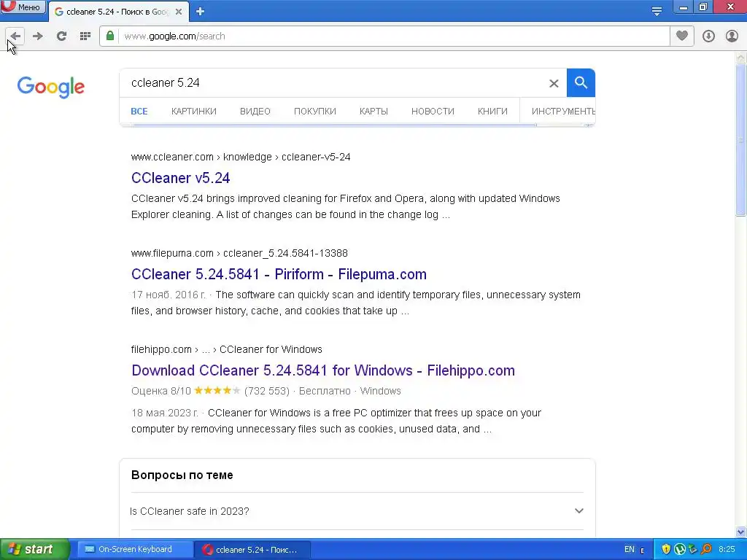This screenshot has width=747, height=560.
Task: Click the orange magnifier tray icon
Action: click(706, 550)
